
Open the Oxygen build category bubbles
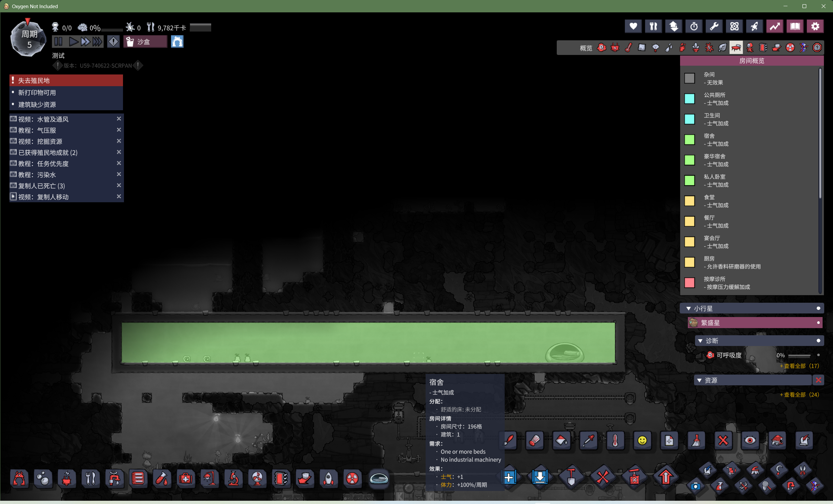(43, 478)
